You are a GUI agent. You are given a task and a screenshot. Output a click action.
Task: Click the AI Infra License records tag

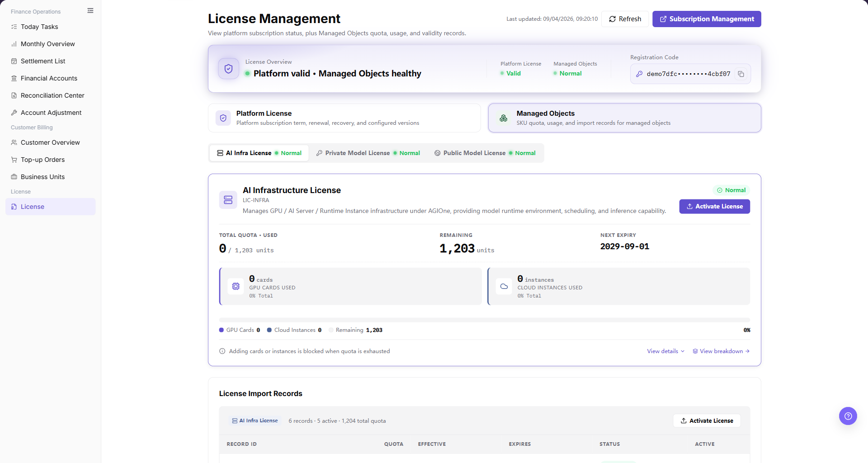255,421
